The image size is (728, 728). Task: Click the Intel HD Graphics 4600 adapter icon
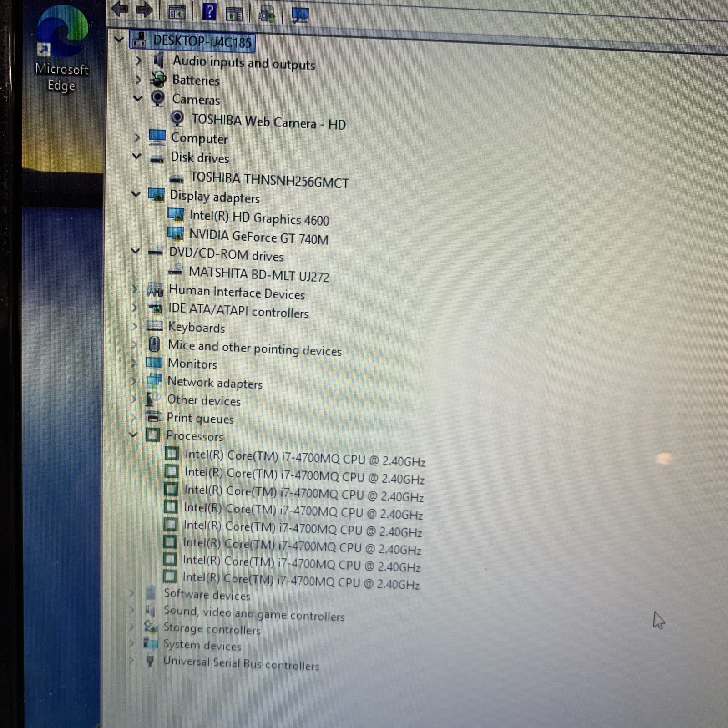176,215
